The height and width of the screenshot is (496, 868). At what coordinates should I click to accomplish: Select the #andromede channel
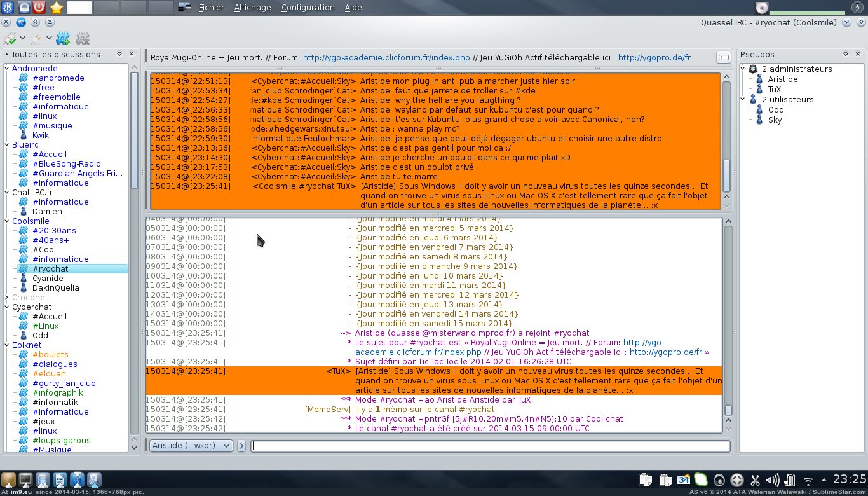click(58, 78)
